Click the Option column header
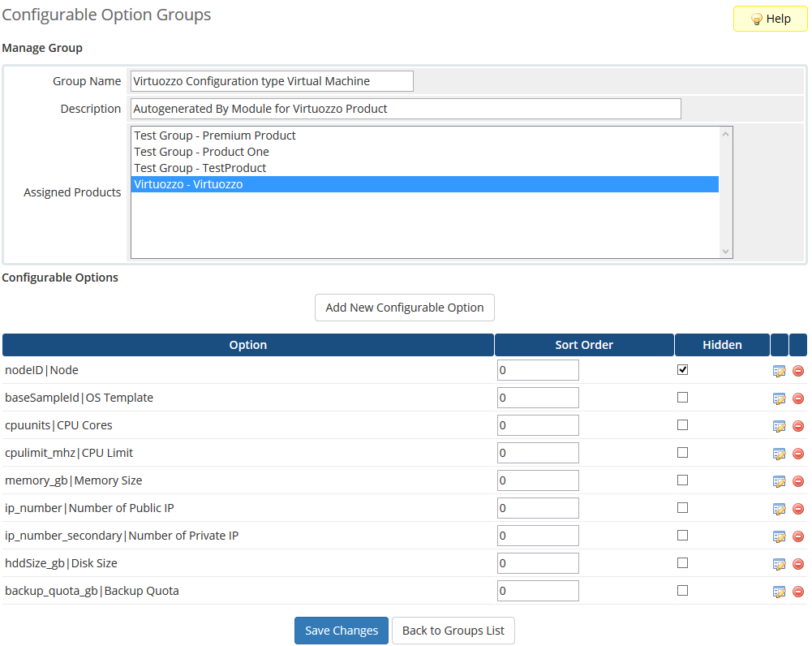812x646 pixels. [x=248, y=345]
